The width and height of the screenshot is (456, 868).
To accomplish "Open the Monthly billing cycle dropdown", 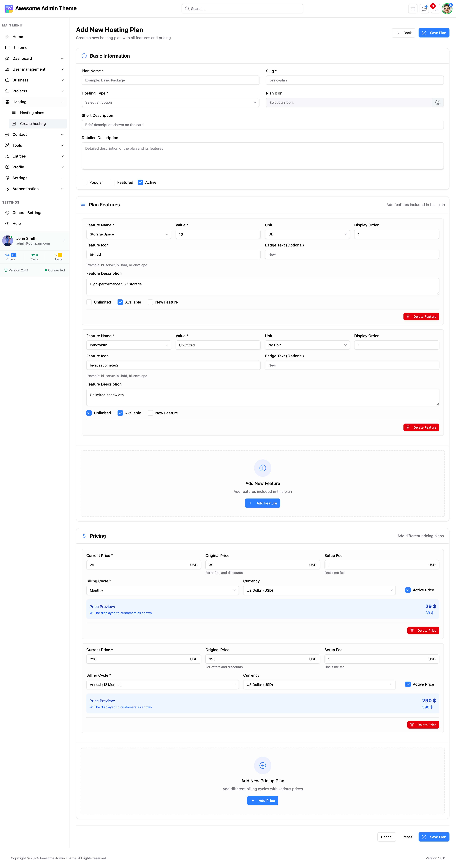I will tap(162, 590).
